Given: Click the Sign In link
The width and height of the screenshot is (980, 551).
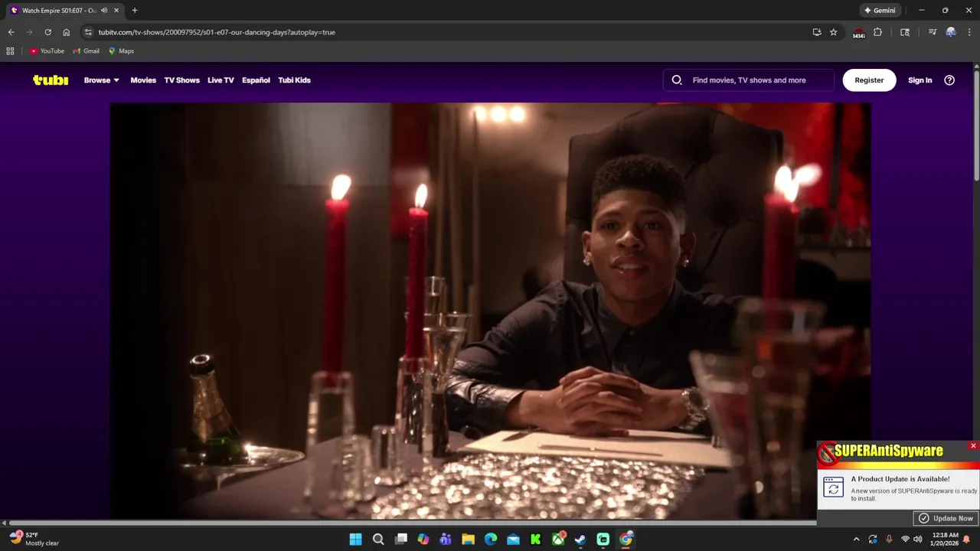Looking at the screenshot, I should coord(920,80).
